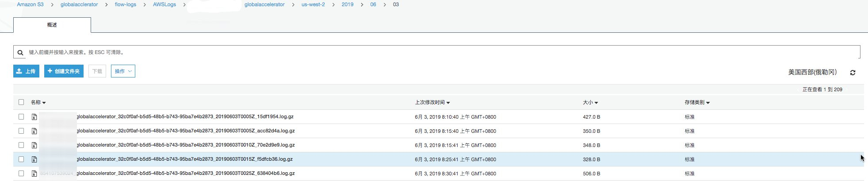Open the file ending in 70e2d9e9.log.gz

185,145
